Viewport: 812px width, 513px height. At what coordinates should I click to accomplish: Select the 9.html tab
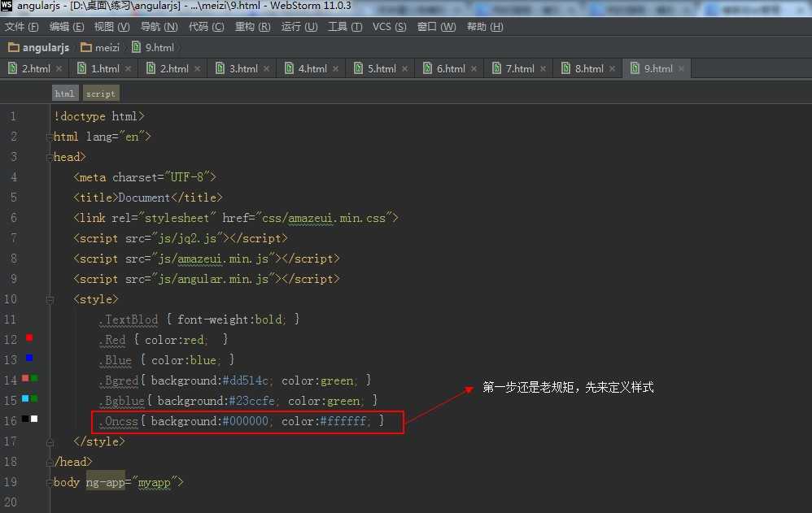tap(657, 68)
